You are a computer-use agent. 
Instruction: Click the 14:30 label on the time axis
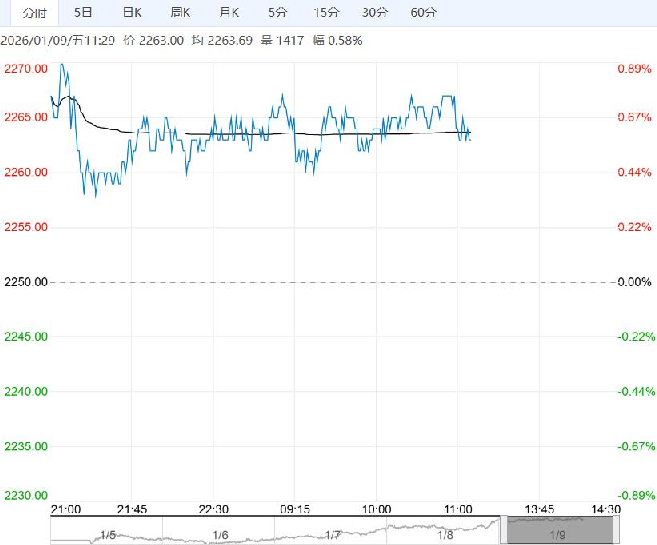click(x=606, y=508)
